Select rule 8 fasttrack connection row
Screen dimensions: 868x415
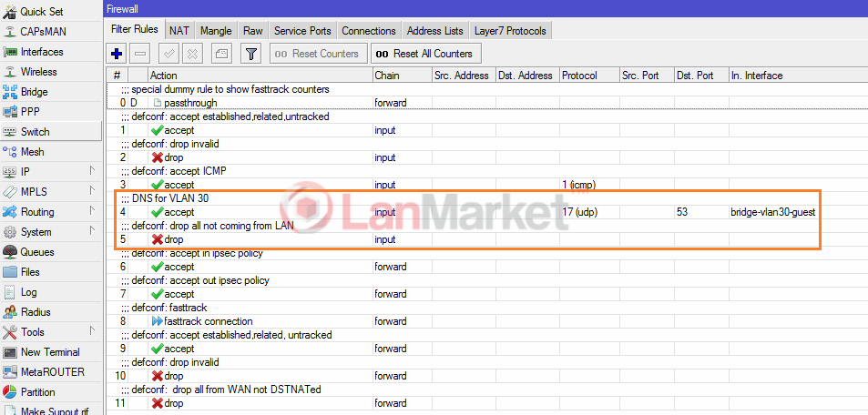487,321
